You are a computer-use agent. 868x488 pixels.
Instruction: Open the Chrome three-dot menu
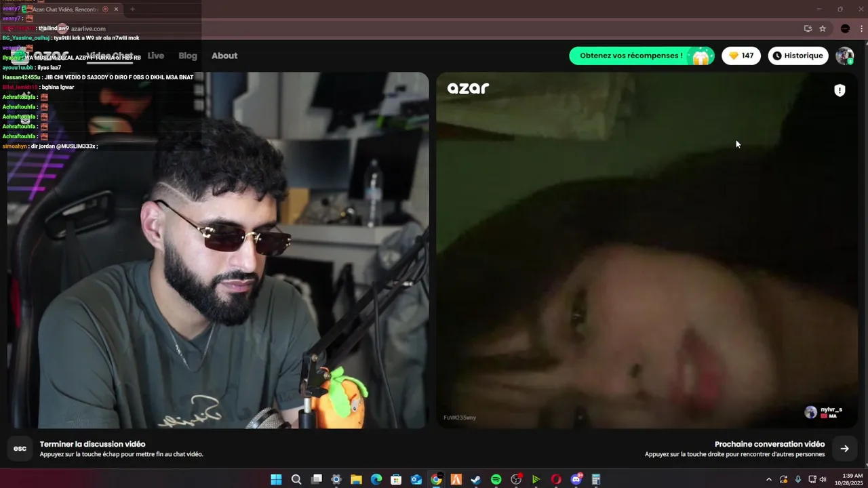(862, 28)
